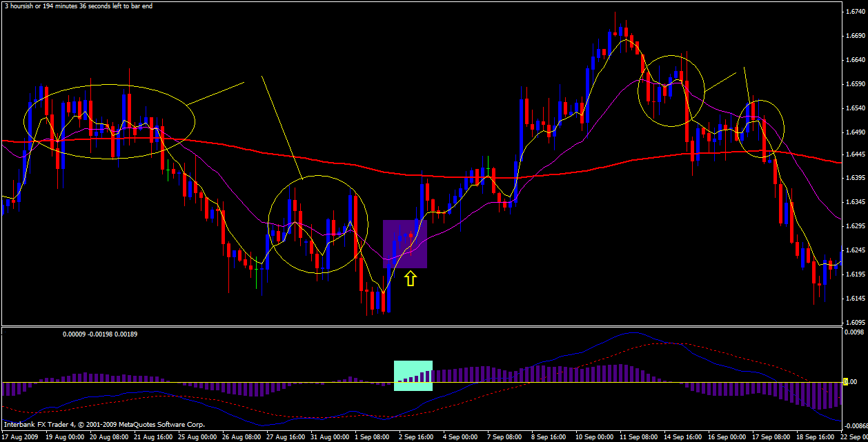Click the 1.6740 price scale label
The width and height of the screenshot is (868, 442).
pos(855,12)
